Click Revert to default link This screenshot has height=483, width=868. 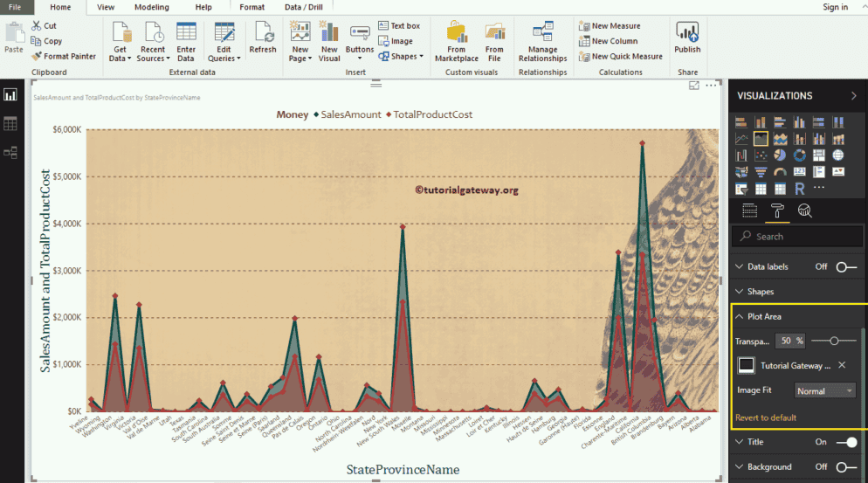pos(766,417)
